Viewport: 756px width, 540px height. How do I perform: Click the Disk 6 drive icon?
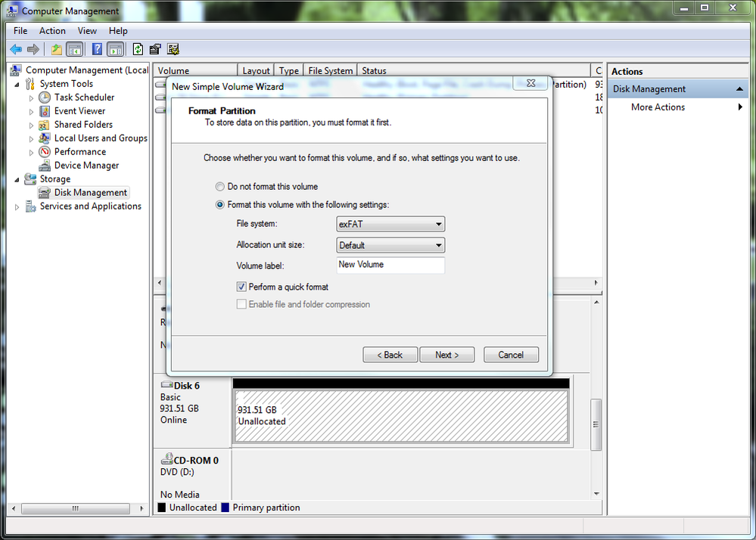tap(166, 384)
